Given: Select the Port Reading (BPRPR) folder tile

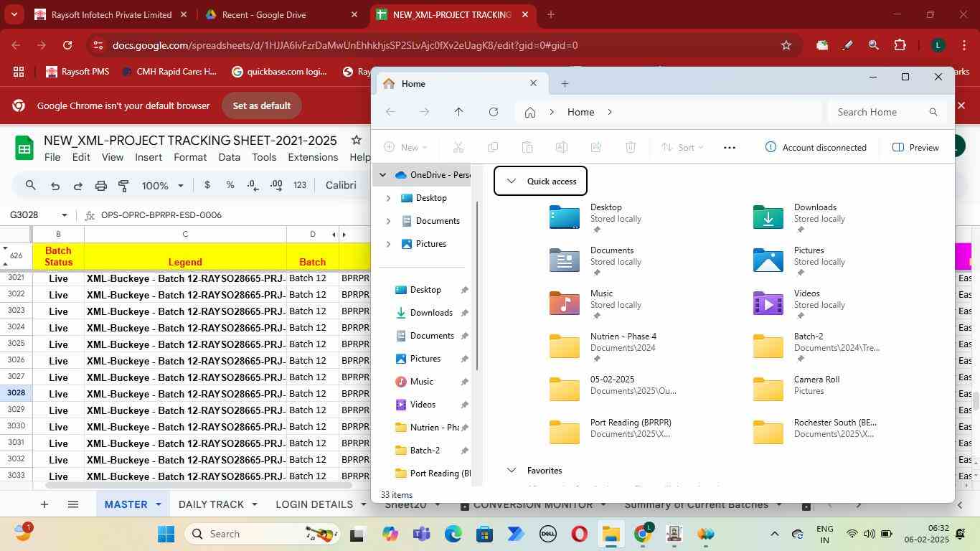Looking at the screenshot, I should pos(612,433).
